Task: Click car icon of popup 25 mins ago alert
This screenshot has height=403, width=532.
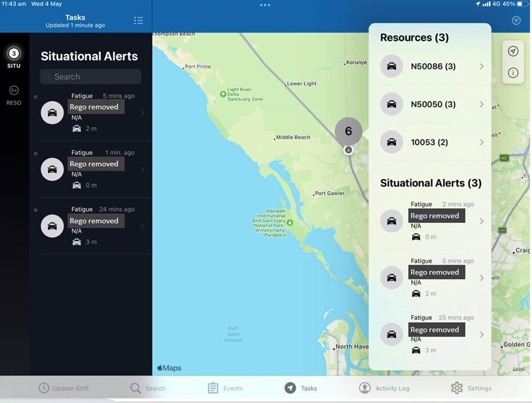Action: [x=391, y=334]
